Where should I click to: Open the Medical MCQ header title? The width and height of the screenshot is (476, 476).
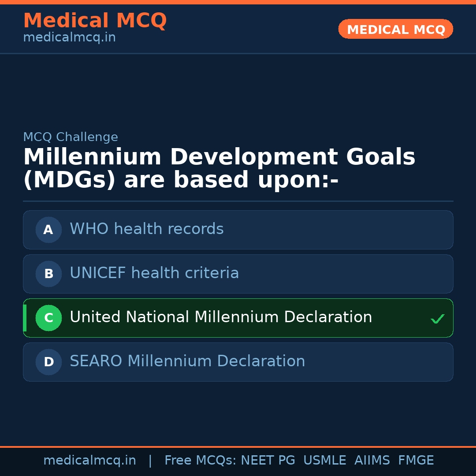point(95,21)
